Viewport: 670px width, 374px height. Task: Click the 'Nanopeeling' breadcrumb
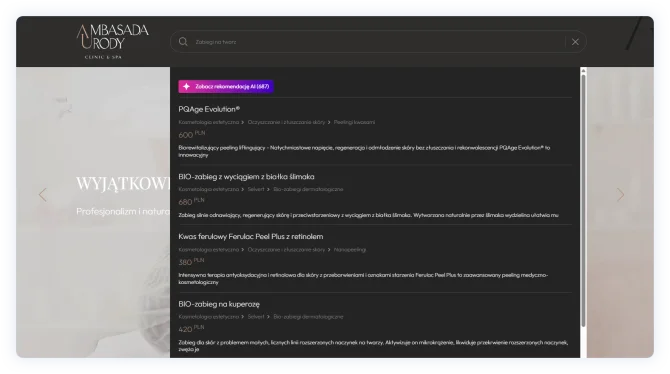tap(350, 250)
